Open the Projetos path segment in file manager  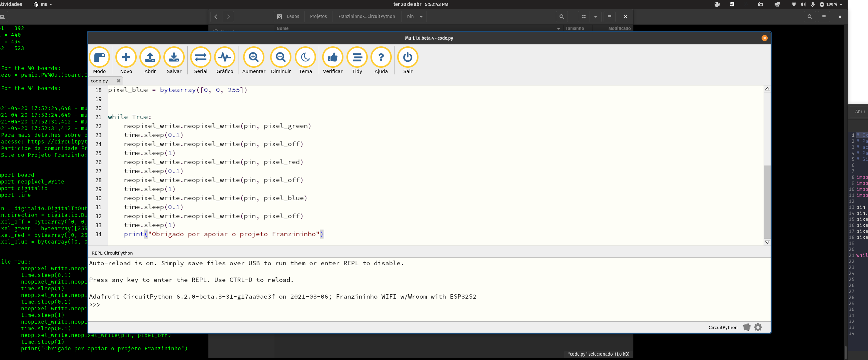(x=318, y=17)
